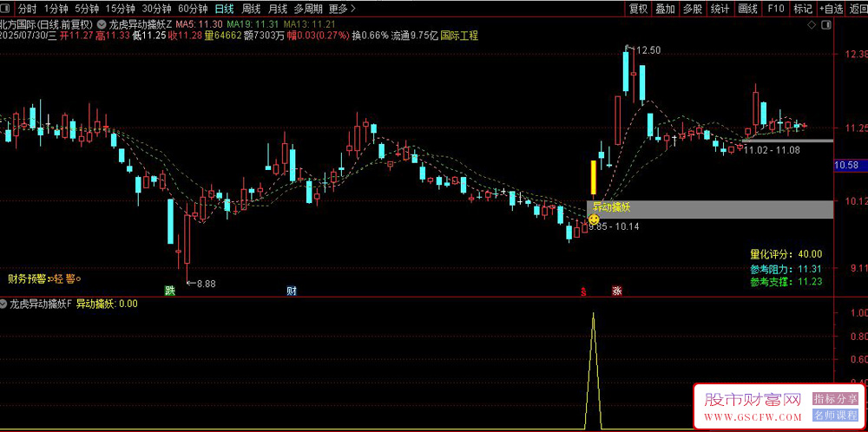
Task: Click the 流通9.75亿 float value
Action: 414,36
